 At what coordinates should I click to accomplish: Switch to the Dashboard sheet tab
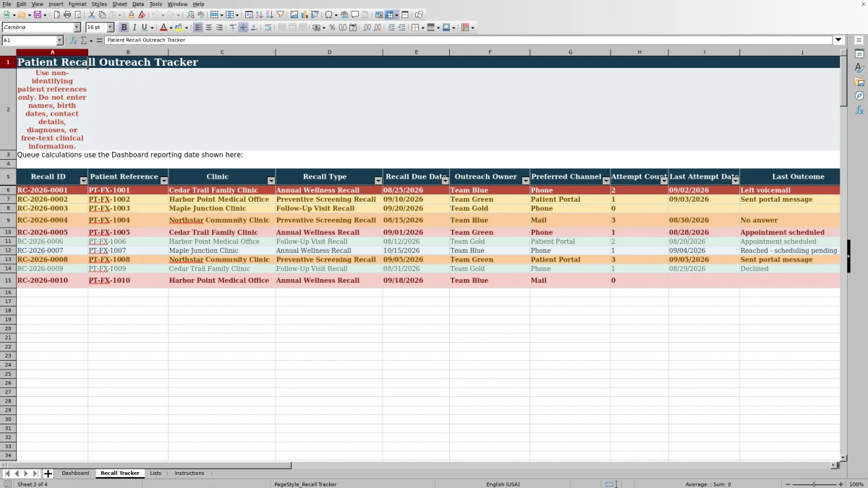click(x=75, y=474)
